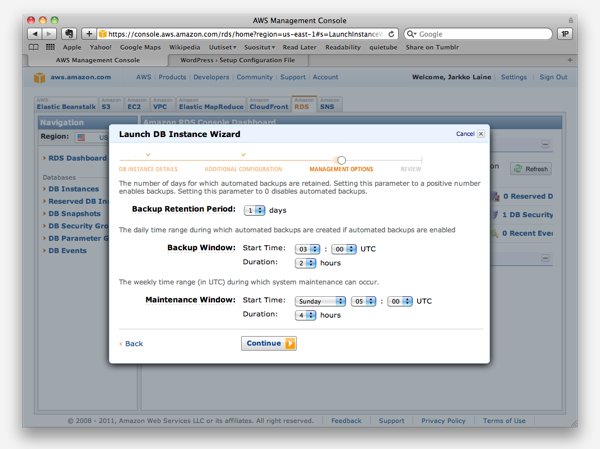
Task: Click the add bookmark plus button
Action: point(89,34)
